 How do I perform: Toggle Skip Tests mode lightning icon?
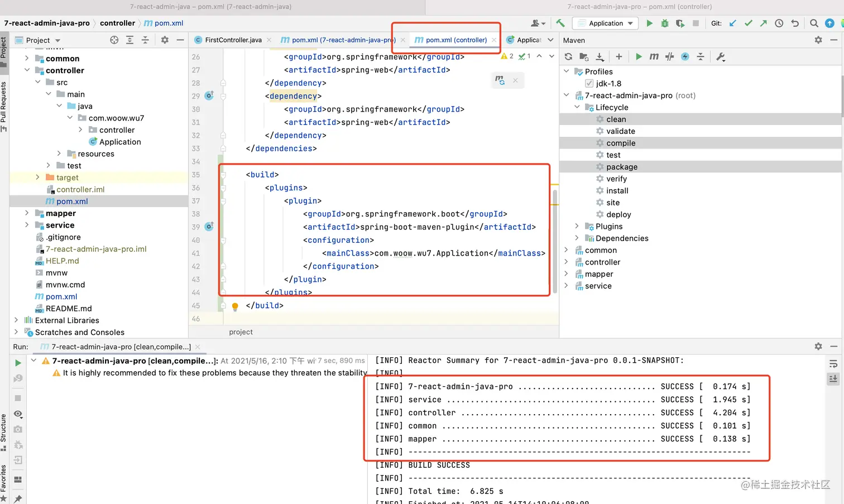pos(685,56)
